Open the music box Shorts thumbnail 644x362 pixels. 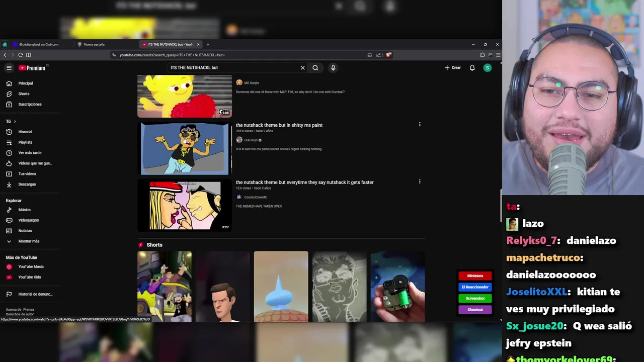tap(397, 287)
